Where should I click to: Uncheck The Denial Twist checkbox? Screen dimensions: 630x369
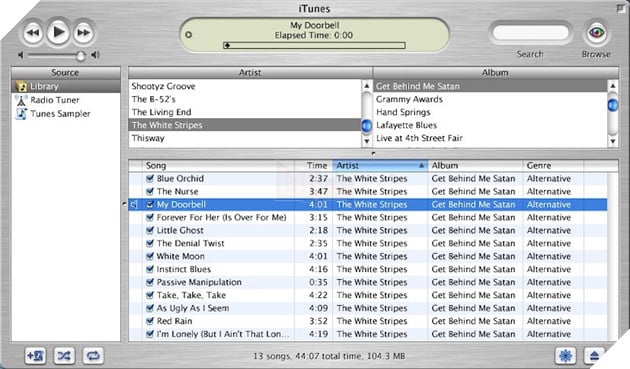(x=150, y=243)
